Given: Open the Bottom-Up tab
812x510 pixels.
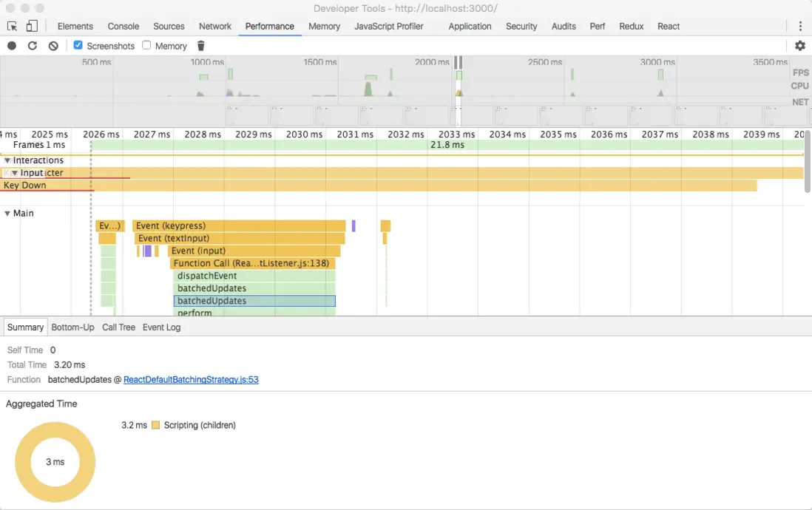Looking at the screenshot, I should point(72,327).
